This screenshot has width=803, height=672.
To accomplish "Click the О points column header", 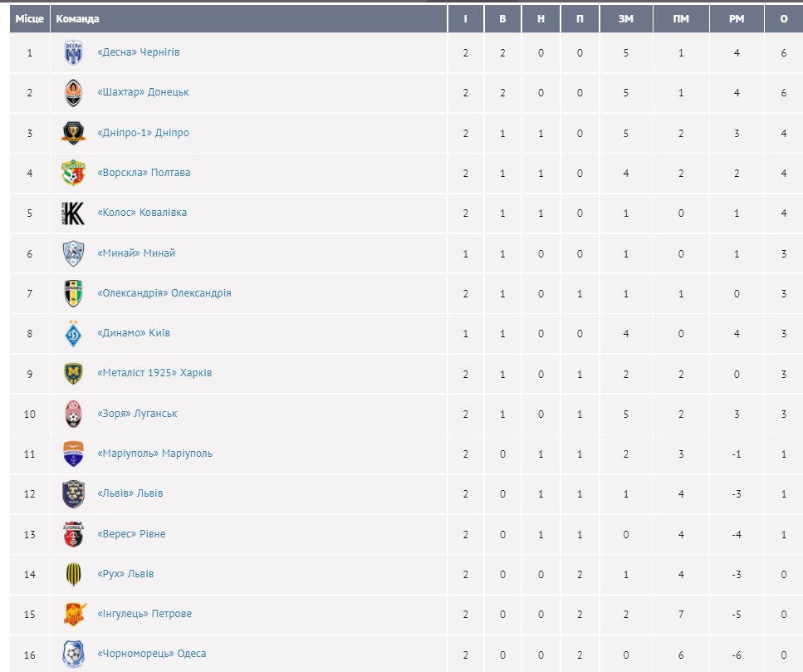I will coord(783,18).
